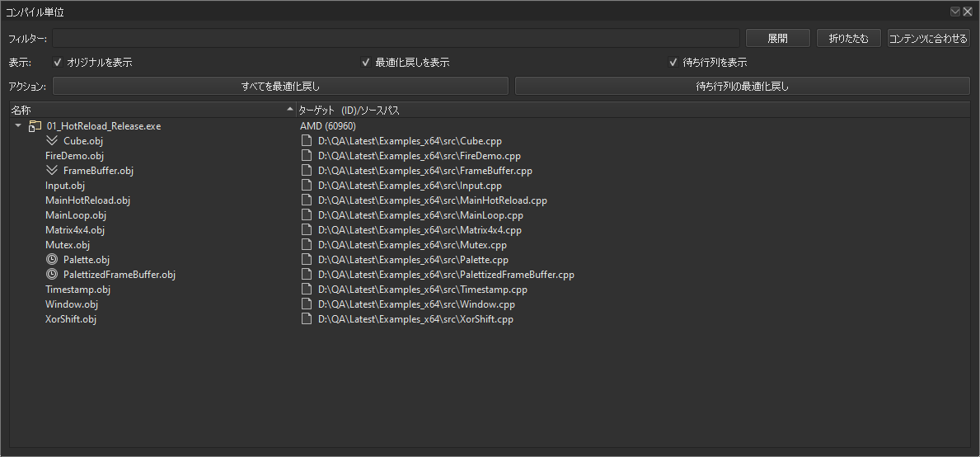Click the file icon for Cube.cpp path

pyautogui.click(x=307, y=141)
